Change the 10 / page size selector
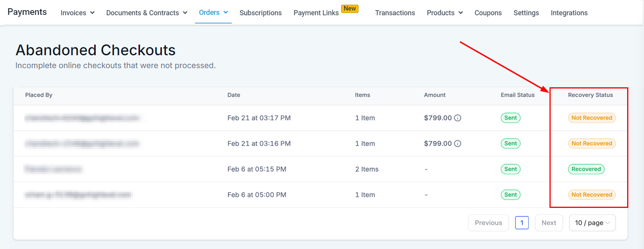The width and height of the screenshot is (644, 249). click(592, 223)
